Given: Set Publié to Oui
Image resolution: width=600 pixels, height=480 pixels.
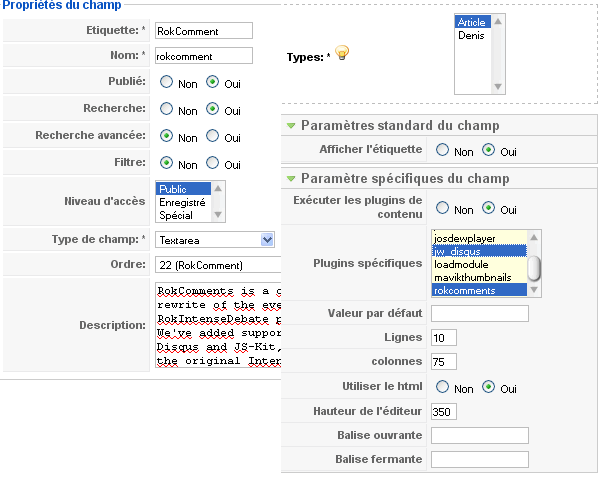Looking at the screenshot, I should pos(212,82).
